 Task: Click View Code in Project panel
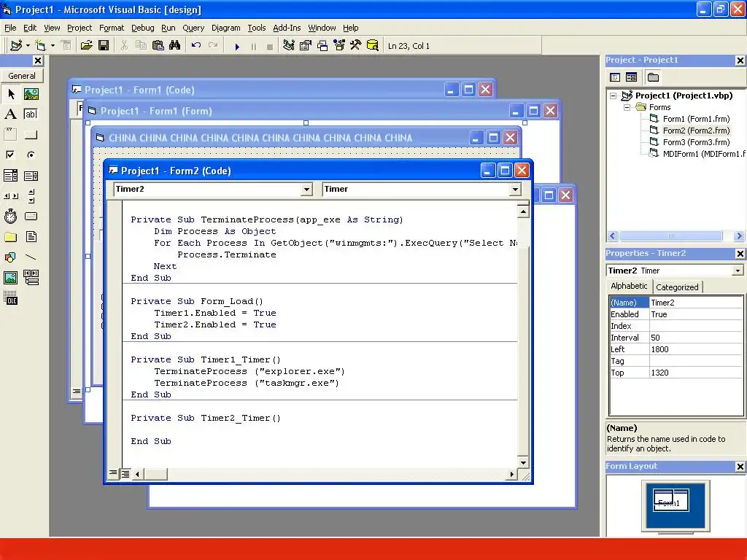[615, 77]
